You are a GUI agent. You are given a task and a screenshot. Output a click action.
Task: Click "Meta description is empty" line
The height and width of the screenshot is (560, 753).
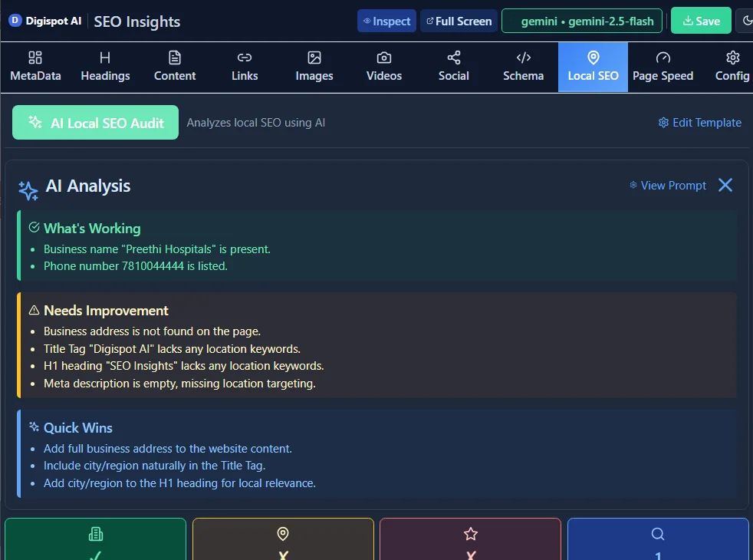point(179,384)
